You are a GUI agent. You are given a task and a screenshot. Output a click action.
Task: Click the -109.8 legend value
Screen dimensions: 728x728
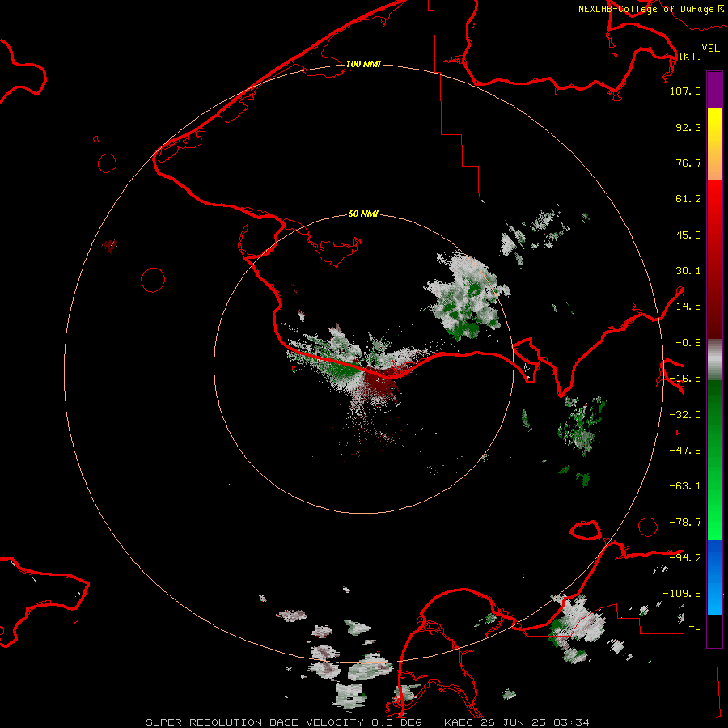pyautogui.click(x=682, y=594)
